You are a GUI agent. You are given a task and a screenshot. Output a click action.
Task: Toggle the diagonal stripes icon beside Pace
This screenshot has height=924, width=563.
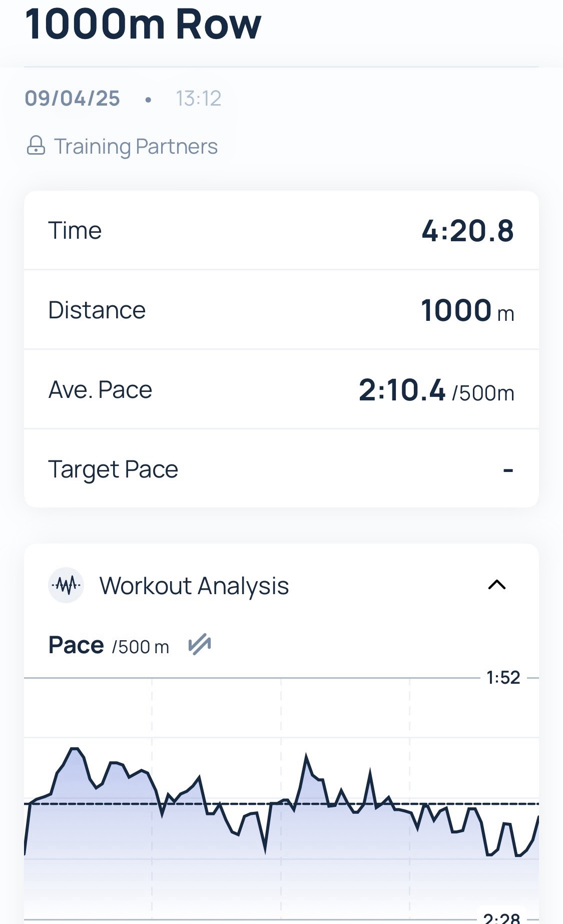click(x=199, y=645)
